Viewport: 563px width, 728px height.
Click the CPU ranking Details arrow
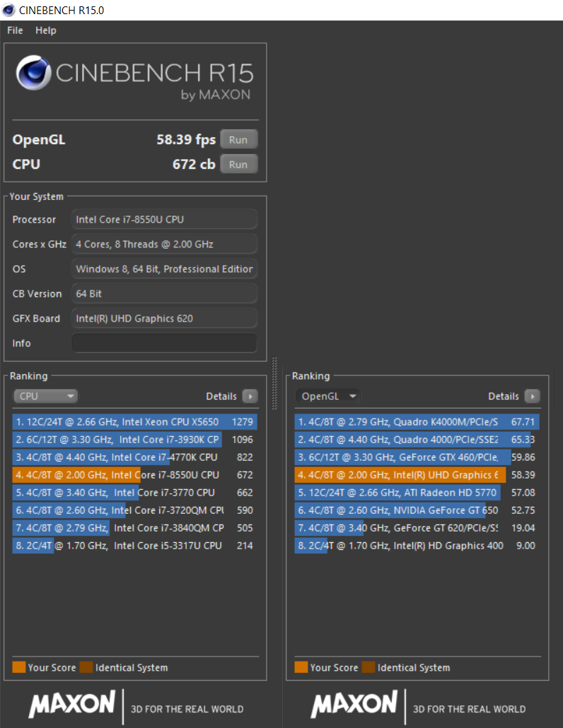tap(250, 397)
